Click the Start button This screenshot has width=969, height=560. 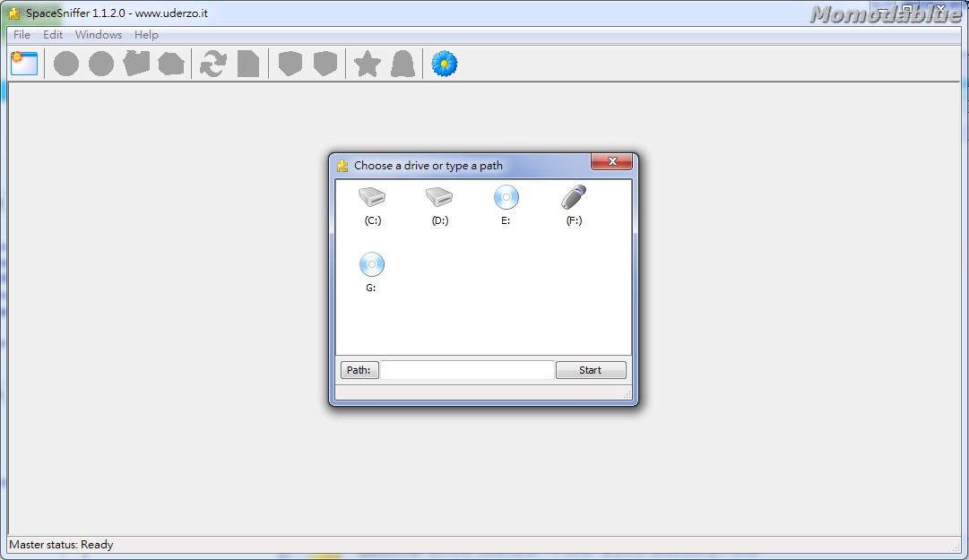[590, 370]
